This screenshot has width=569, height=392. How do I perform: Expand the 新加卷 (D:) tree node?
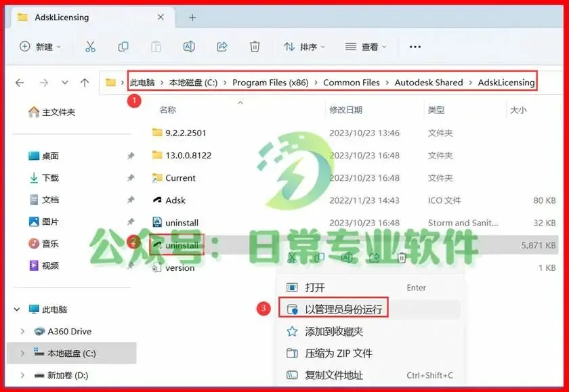(x=22, y=375)
